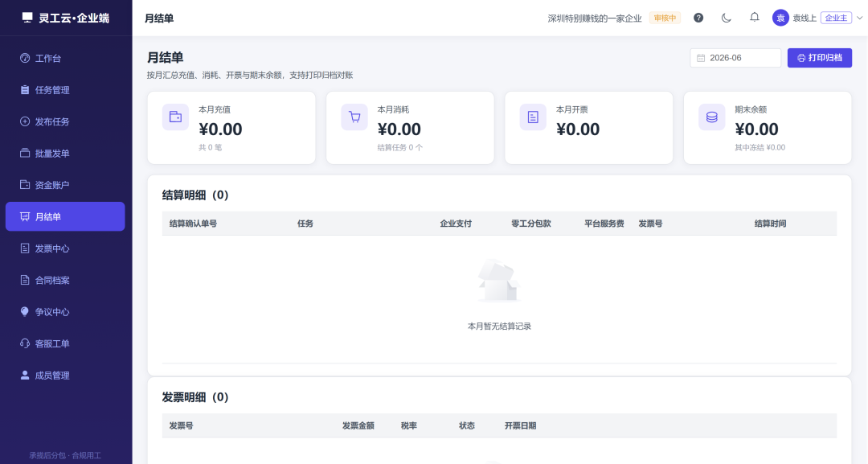868x464 pixels.
Task: Click the 结算时间 column header
Action: click(x=770, y=224)
